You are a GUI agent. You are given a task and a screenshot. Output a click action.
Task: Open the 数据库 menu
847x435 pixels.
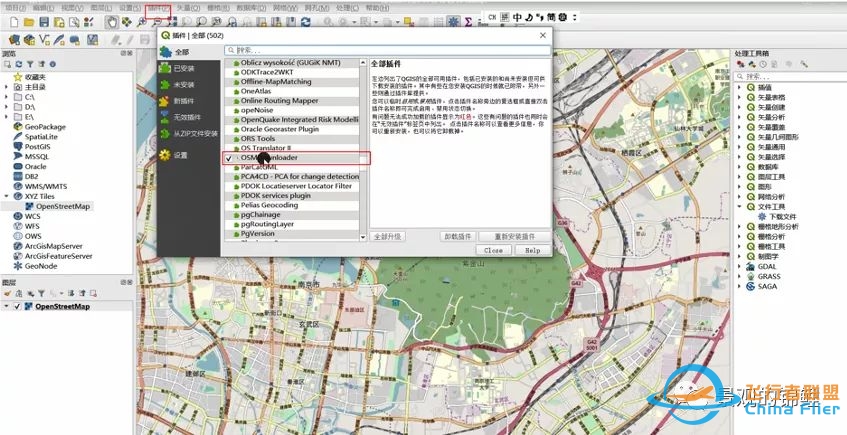tap(249, 9)
